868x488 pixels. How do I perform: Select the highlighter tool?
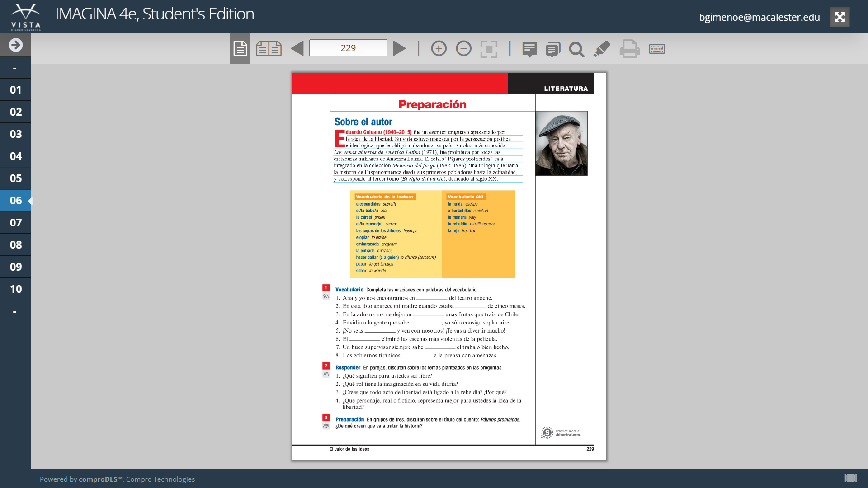[601, 49]
